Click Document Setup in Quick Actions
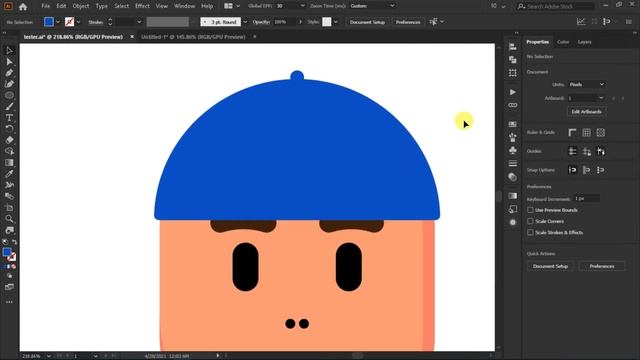Screen dimensions: 640x360 pyautogui.click(x=550, y=266)
